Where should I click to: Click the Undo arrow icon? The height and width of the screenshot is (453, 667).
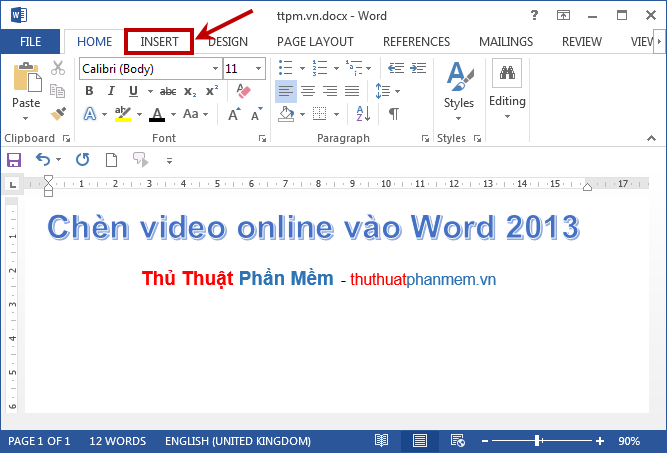[43, 160]
